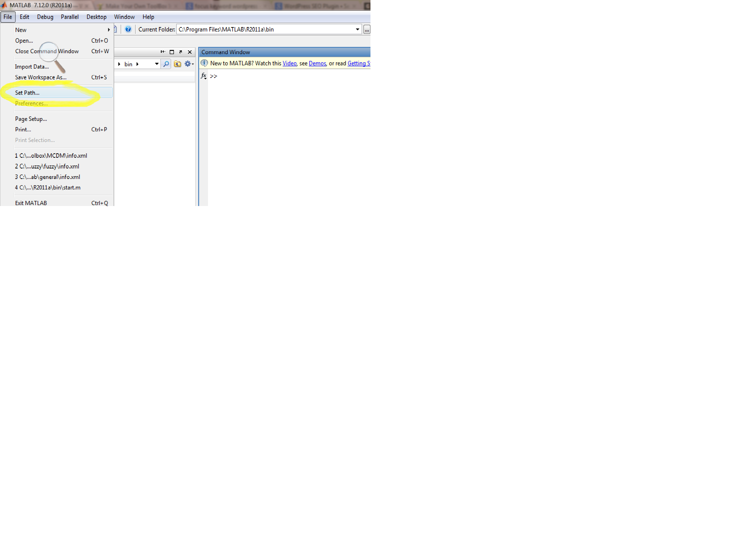Open recent file fuzzy\info.xml
The height and width of the screenshot is (560, 747).
click(x=63, y=166)
